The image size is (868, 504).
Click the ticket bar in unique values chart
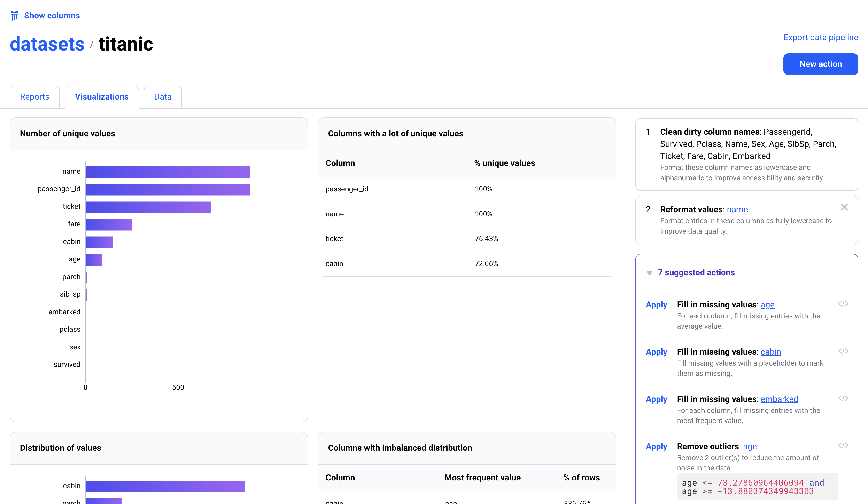(x=148, y=207)
